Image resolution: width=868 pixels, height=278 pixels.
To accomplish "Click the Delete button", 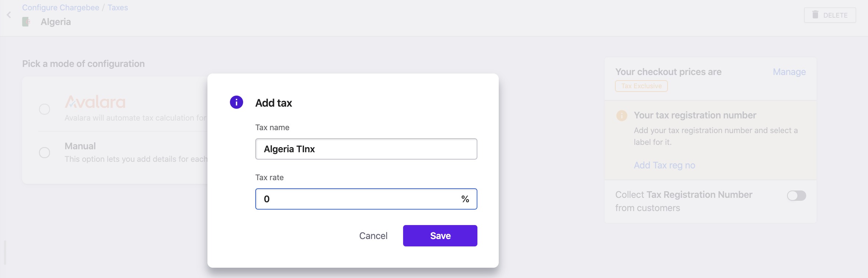I will click(830, 15).
